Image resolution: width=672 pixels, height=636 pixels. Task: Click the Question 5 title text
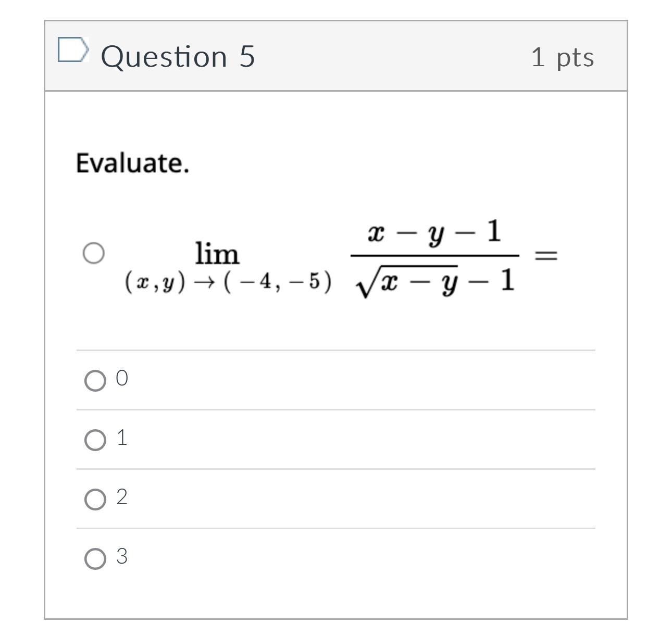click(179, 56)
